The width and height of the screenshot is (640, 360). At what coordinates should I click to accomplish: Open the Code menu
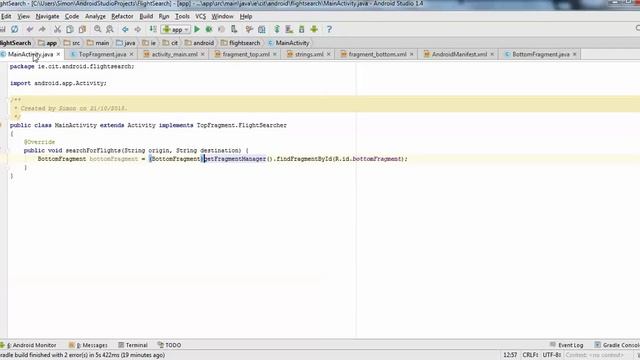pyautogui.click(x=72, y=16)
